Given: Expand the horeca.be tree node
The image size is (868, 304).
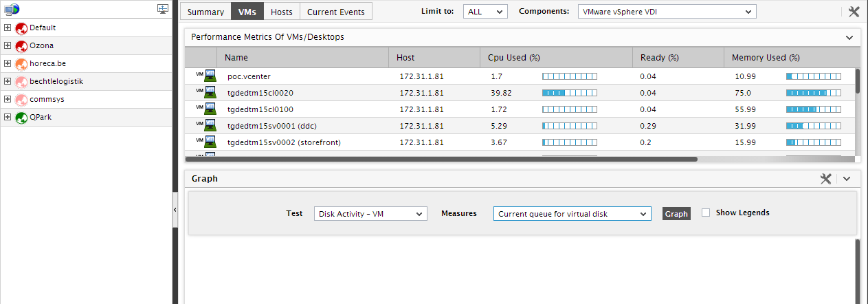Looking at the screenshot, I should tap(8, 64).
